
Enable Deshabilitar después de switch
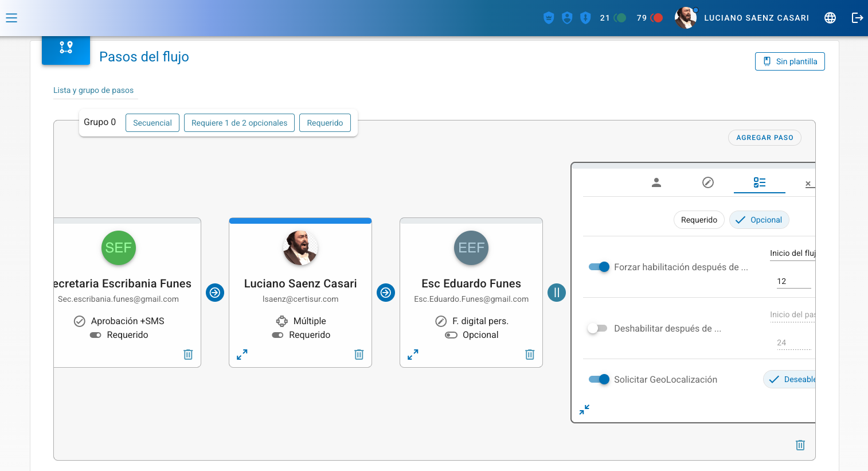tap(597, 328)
